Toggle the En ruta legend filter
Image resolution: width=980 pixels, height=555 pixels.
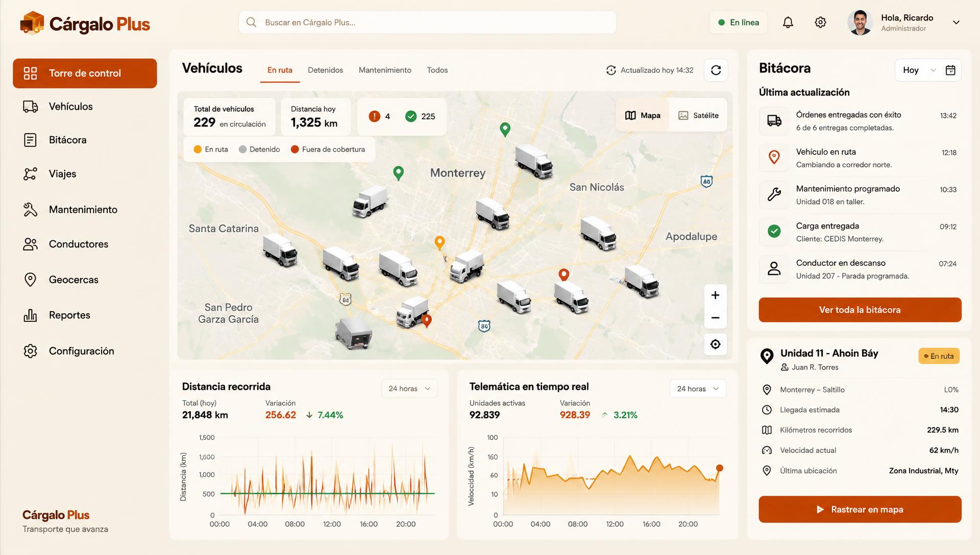(211, 149)
